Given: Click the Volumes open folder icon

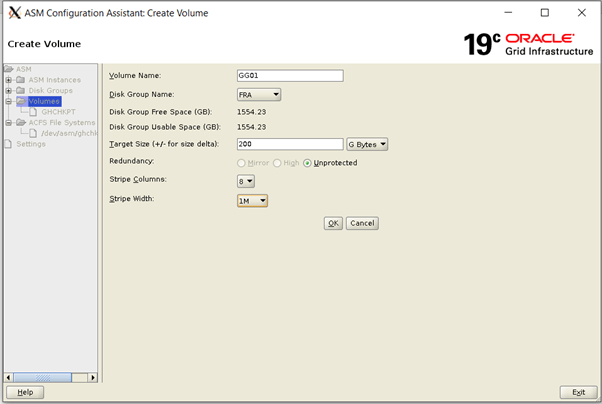Looking at the screenshot, I should tap(21, 101).
